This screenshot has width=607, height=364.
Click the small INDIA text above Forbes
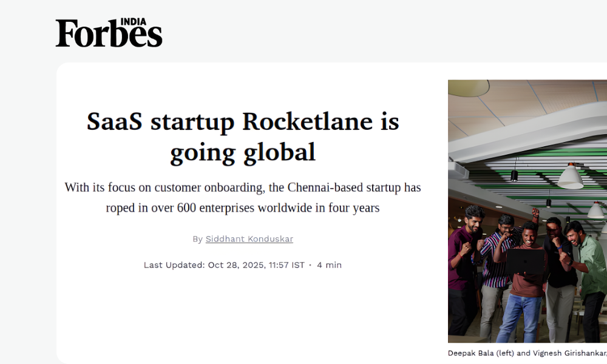pyautogui.click(x=134, y=22)
